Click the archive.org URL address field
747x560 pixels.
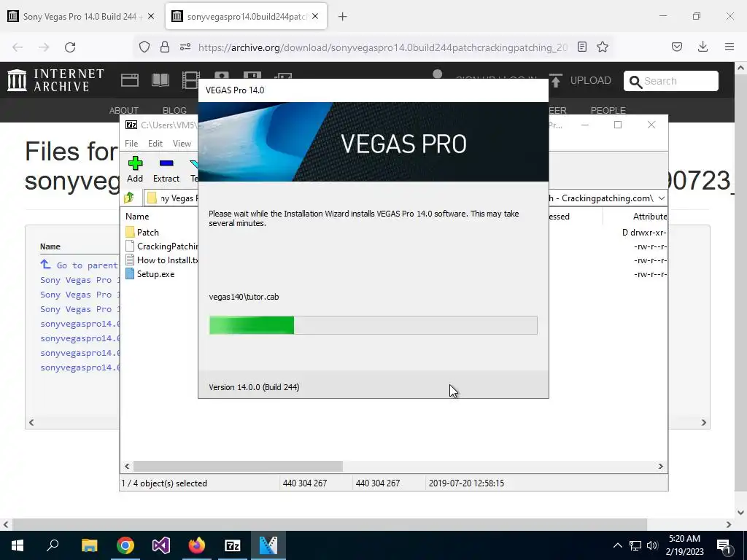point(382,47)
